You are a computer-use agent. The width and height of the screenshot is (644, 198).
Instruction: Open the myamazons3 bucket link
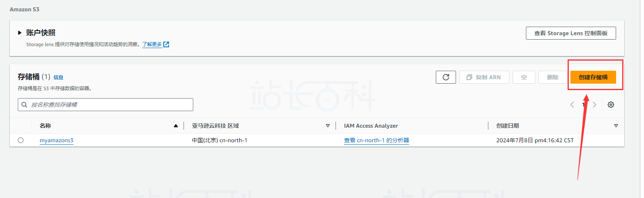coord(57,140)
